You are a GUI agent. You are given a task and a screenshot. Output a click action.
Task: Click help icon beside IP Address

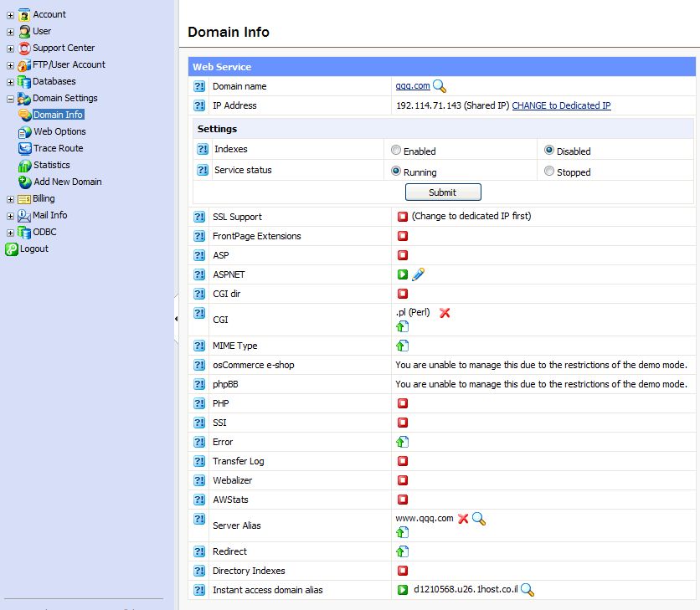(199, 105)
